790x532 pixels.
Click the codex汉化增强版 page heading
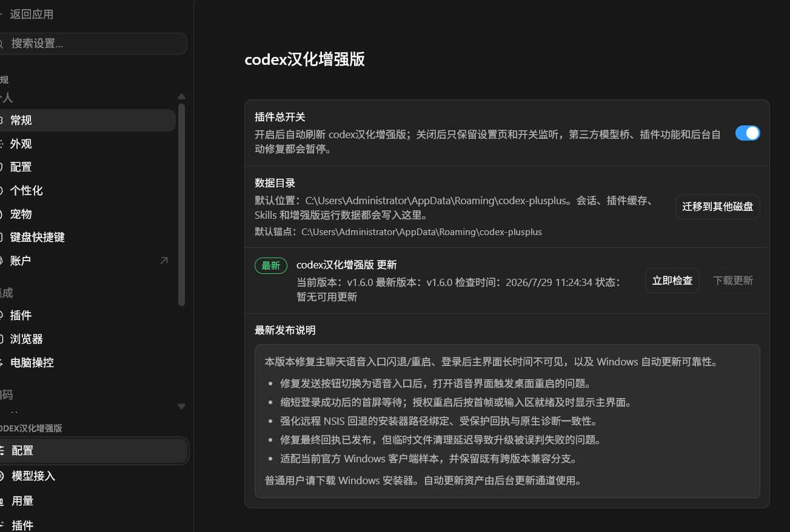tap(304, 59)
